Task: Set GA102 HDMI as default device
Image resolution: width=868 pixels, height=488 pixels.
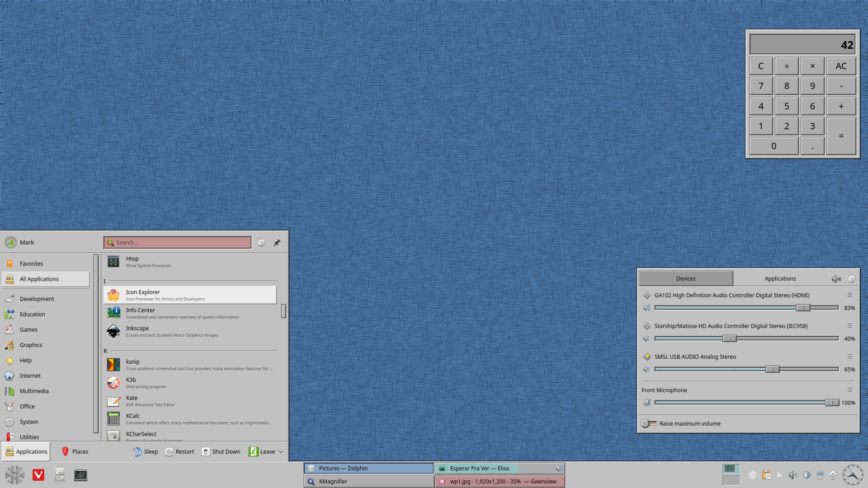Action: point(647,295)
